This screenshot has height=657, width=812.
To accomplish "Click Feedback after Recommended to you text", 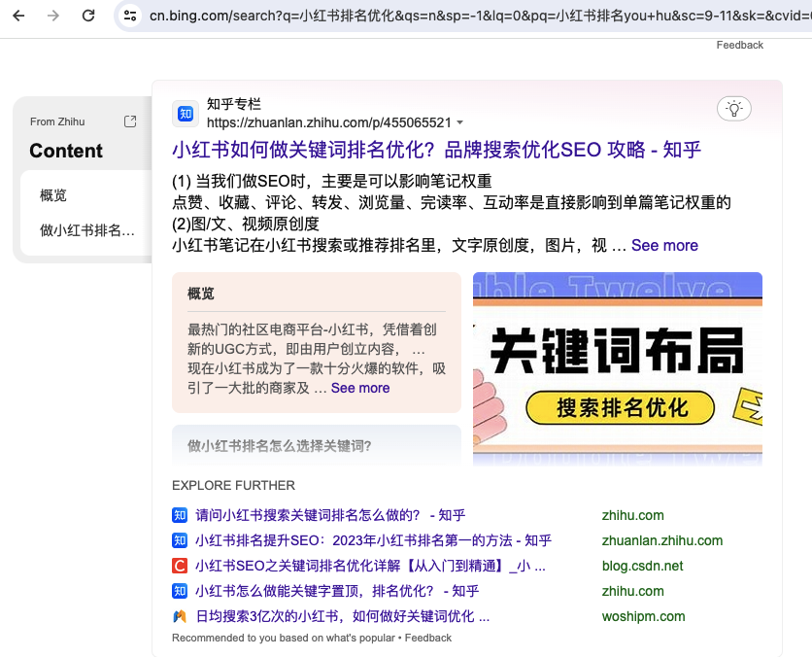I will tap(427, 638).
